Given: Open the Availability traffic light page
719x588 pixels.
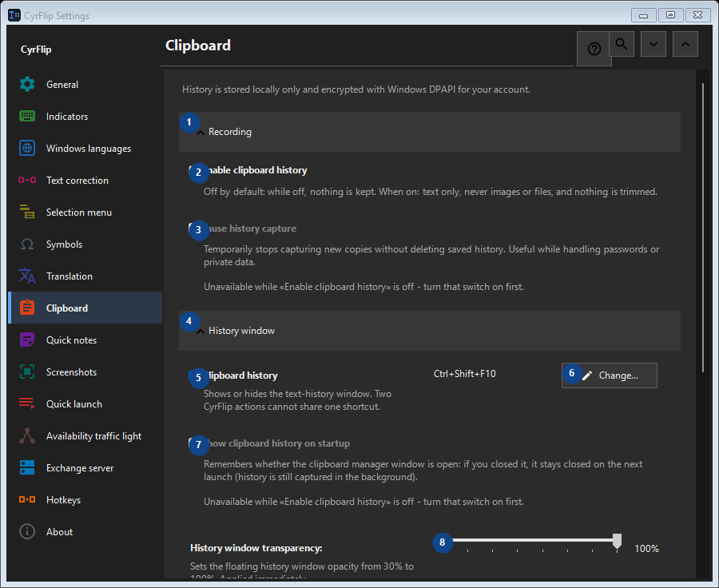Looking at the screenshot, I should click(85, 435).
